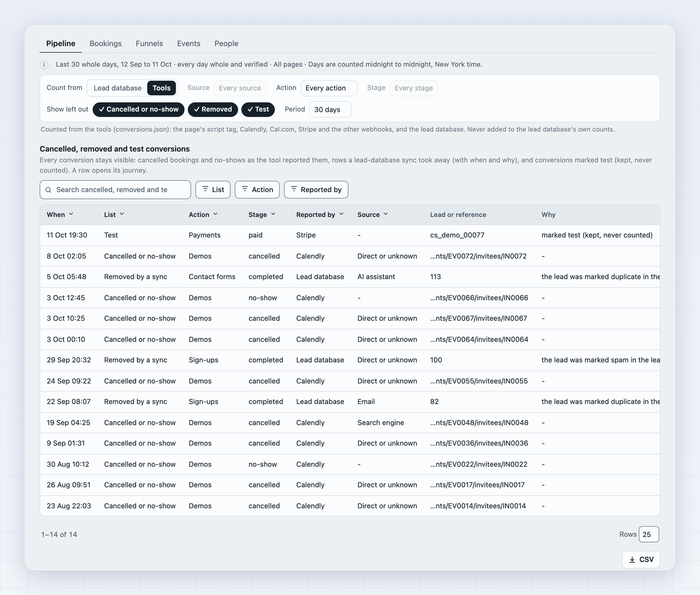
Task: Sort by the When column header
Action: click(60, 215)
